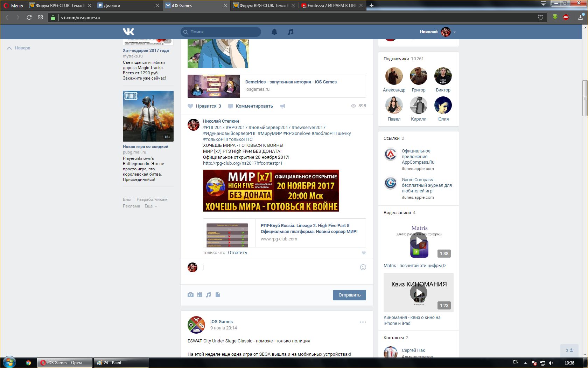Open the Windows Start button

9,362
